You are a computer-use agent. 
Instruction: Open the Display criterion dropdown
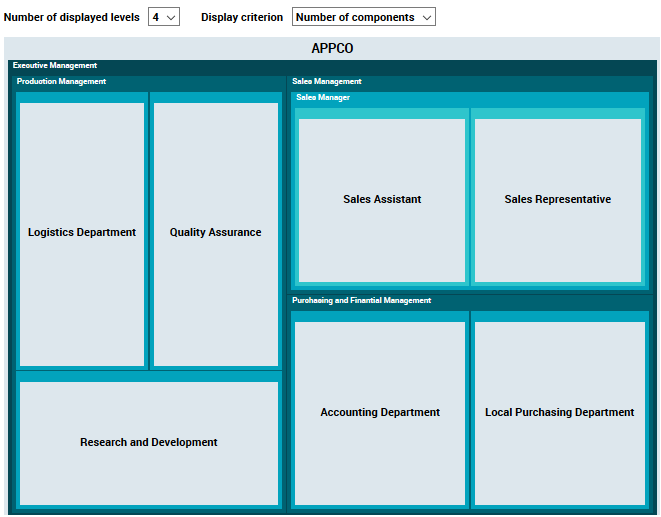[363, 17]
